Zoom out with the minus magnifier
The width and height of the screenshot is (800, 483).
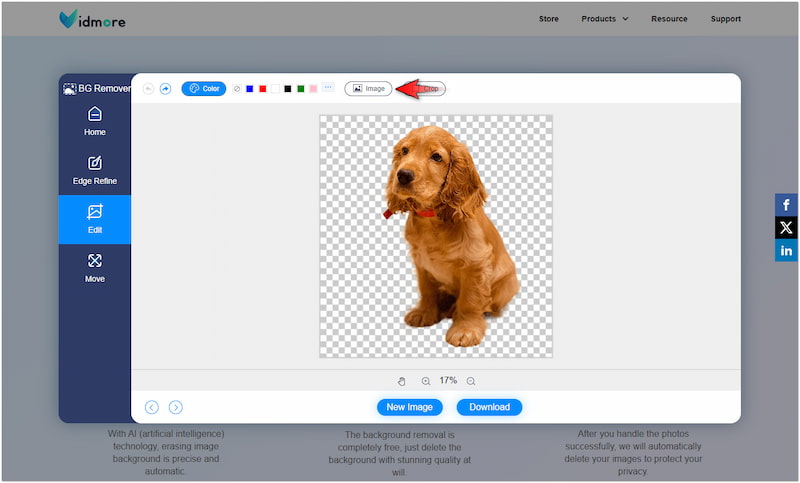point(471,381)
